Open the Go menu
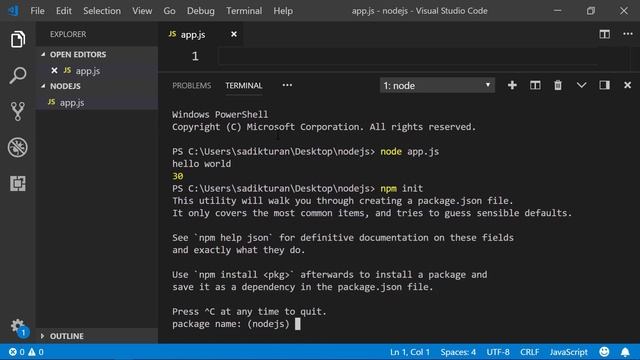The width and height of the screenshot is (640, 360). pyautogui.click(x=169, y=11)
